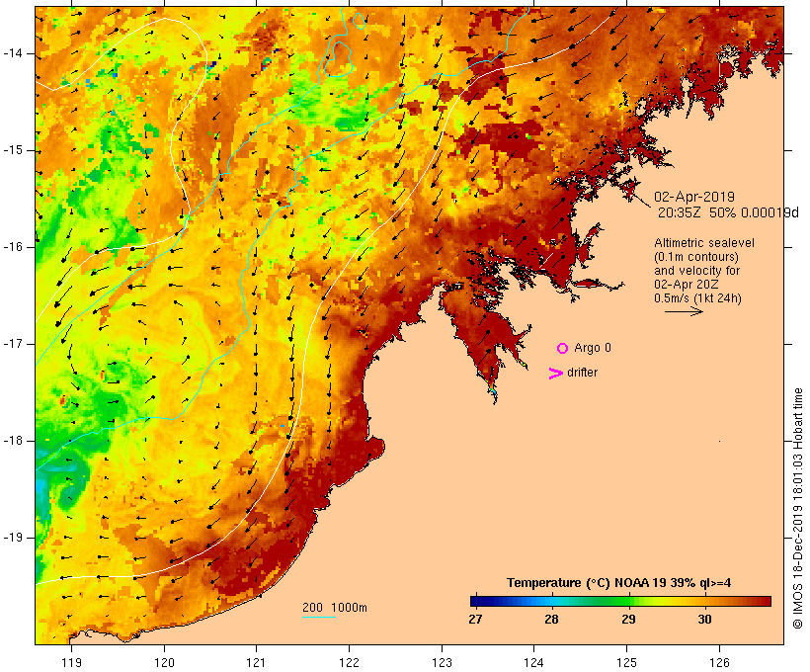Click the '20:35Z 50% 0.00019d' text
Image resolution: width=810 pixels, height=672 pixels.
(728, 211)
